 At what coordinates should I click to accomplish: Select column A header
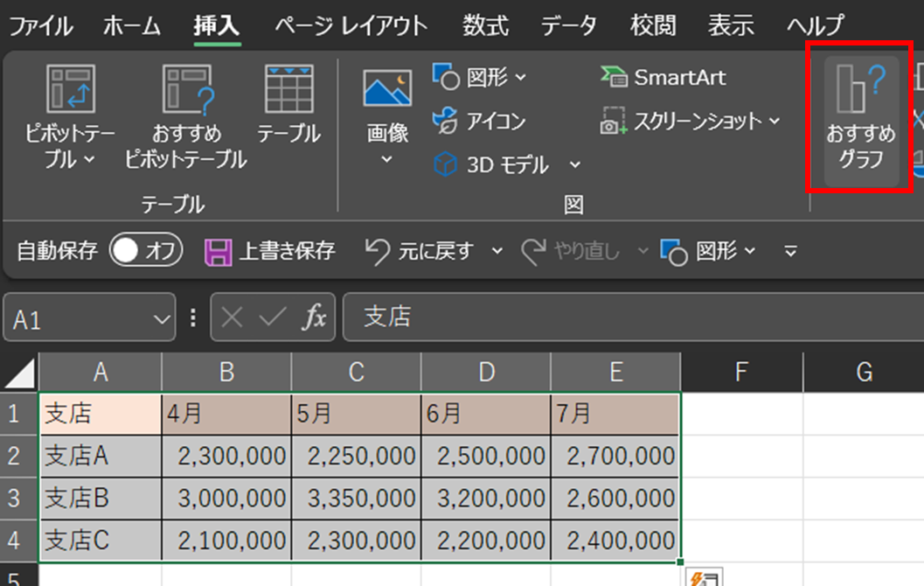pyautogui.click(x=101, y=373)
